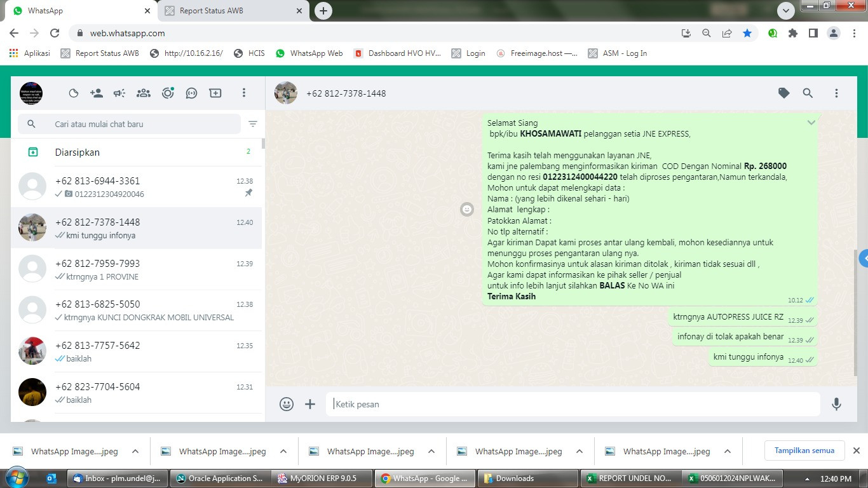The height and width of the screenshot is (488, 868).
Task: Close the downloads bar
Action: coord(856,451)
